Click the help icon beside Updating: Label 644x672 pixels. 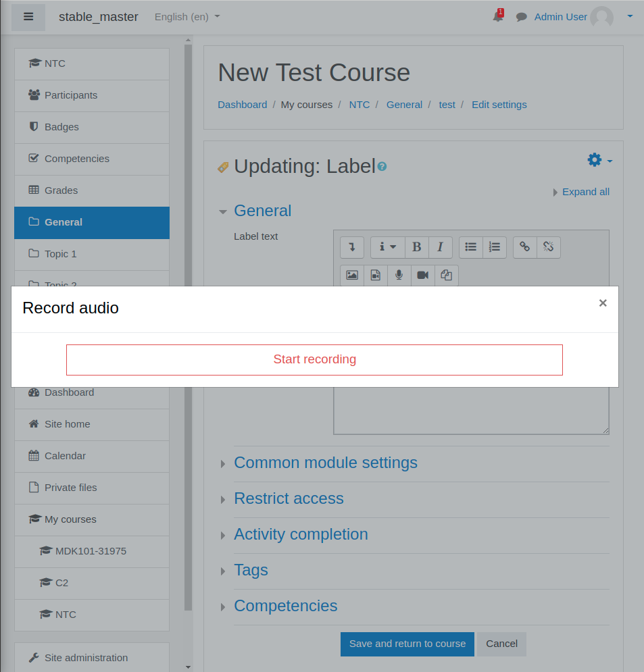pos(382,166)
